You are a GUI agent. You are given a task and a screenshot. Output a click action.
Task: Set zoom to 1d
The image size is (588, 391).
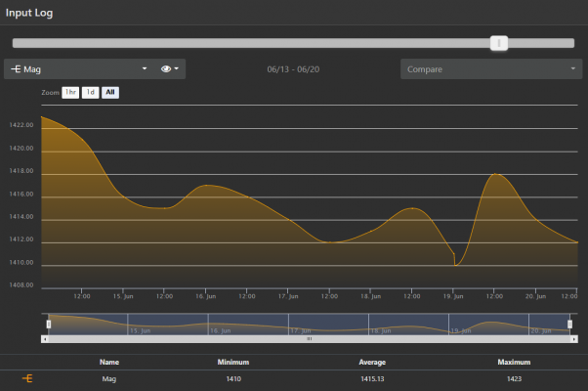click(x=91, y=92)
